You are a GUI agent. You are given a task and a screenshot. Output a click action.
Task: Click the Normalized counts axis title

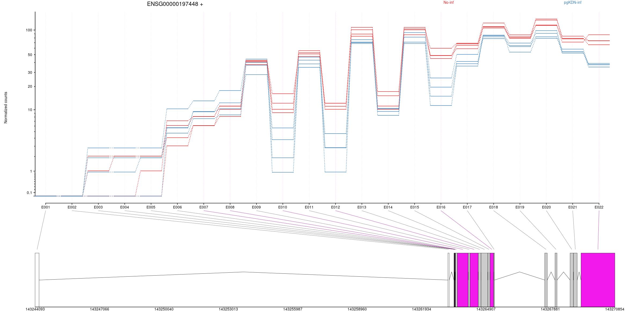(x=6, y=108)
